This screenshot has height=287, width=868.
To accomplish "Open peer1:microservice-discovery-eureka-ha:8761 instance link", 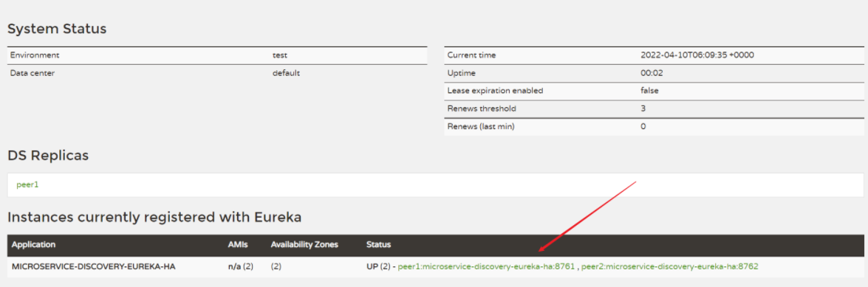I will [x=487, y=266].
